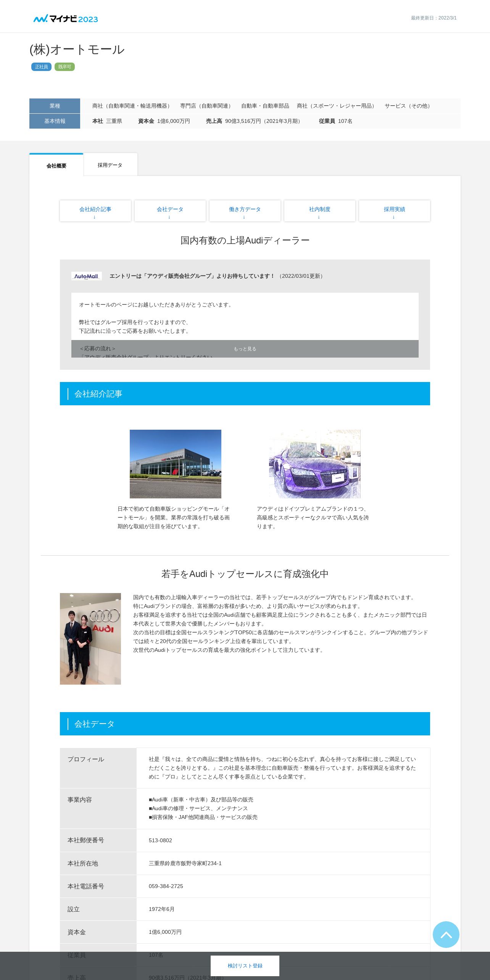
Task: Click company name (株)オートモール heading
Action: 77,50
